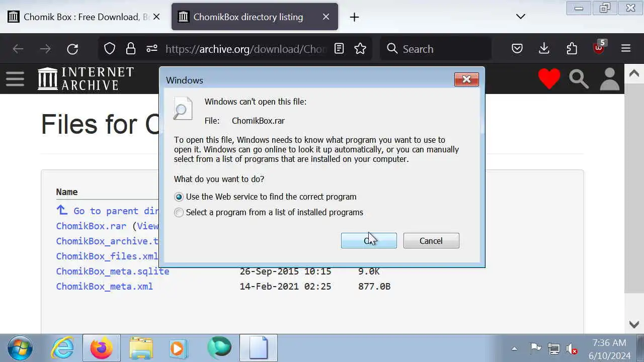The width and height of the screenshot is (644, 362).
Task: Open the Internet Archive hamburger navigation menu
Action: (15, 79)
